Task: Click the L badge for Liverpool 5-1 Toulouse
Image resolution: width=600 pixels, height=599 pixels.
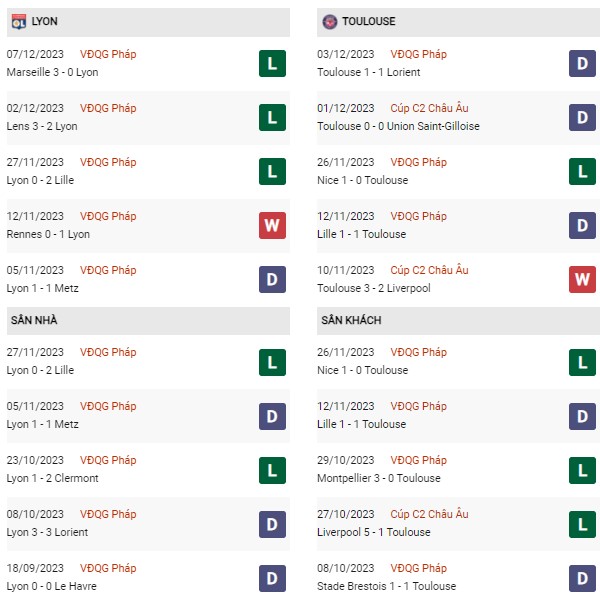Action: pos(582,524)
